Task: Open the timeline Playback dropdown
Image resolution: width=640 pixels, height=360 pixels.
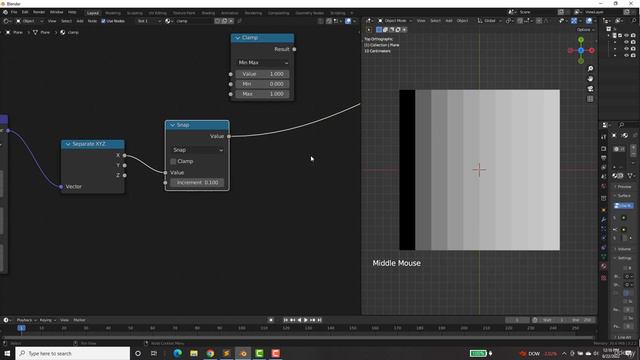Action: pos(26,320)
